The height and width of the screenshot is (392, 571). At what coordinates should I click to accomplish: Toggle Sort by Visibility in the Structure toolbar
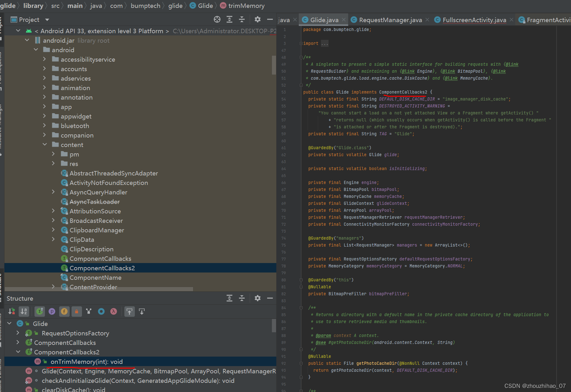click(11, 311)
